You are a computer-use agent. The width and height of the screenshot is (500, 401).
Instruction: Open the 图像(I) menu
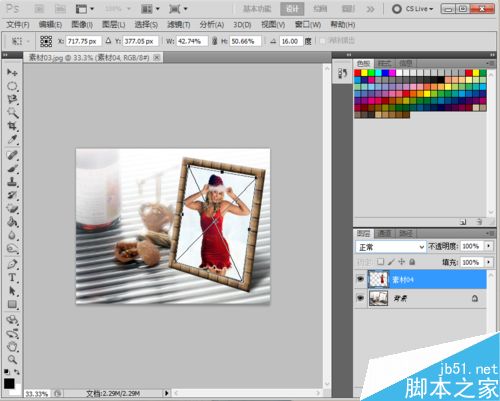(82, 24)
